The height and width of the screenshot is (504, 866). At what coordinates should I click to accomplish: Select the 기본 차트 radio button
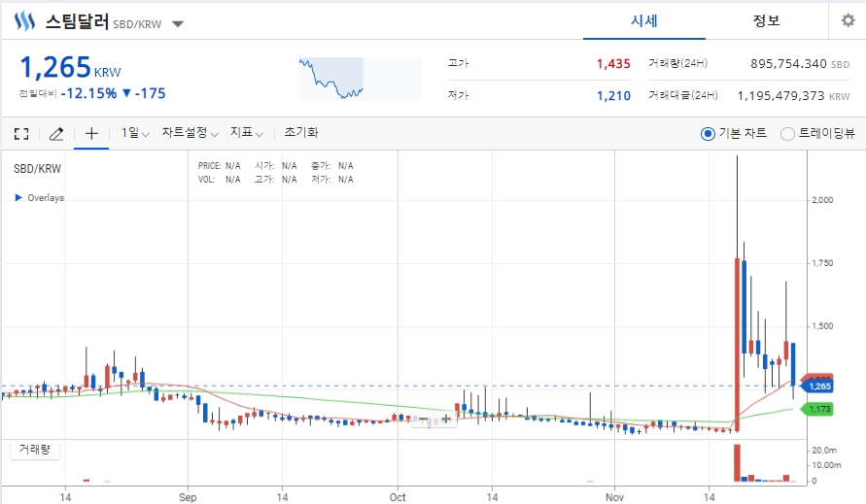coord(708,134)
